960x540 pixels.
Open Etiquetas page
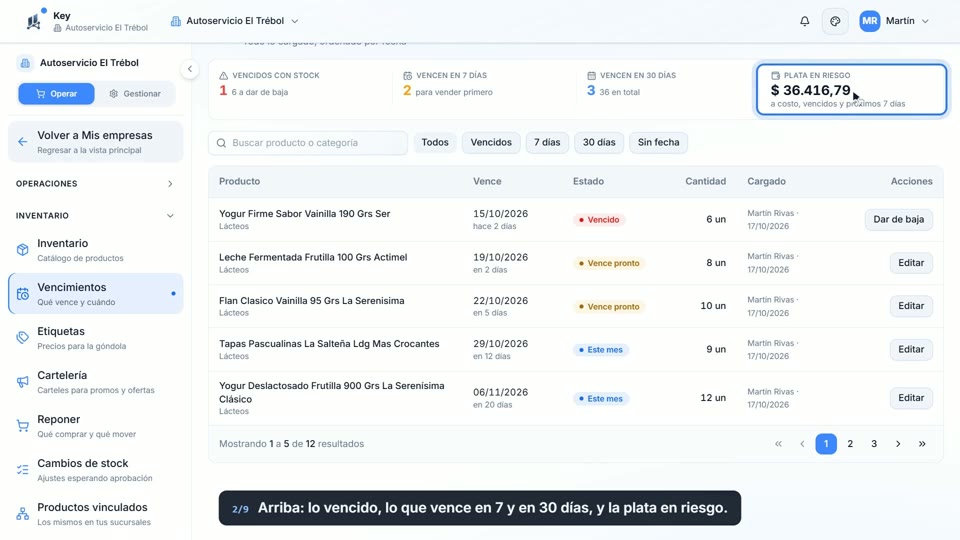[x=96, y=338]
